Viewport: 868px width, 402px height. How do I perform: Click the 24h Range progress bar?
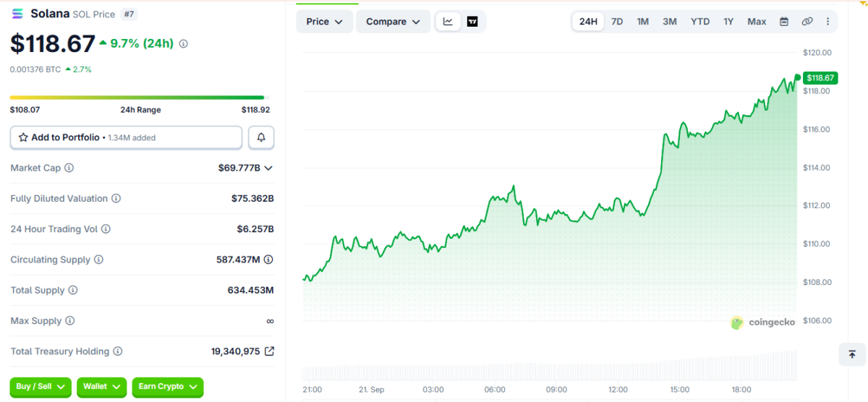point(138,98)
